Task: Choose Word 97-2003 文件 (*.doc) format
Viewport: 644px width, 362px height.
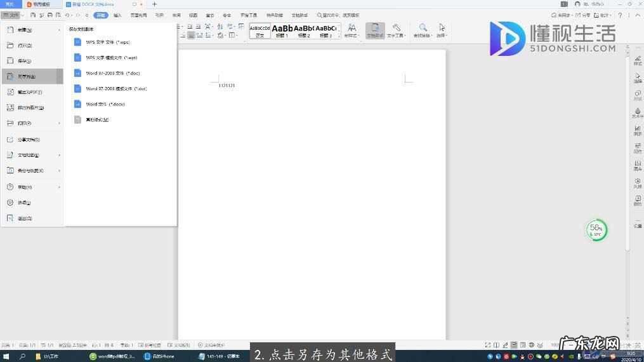Action: [107, 73]
